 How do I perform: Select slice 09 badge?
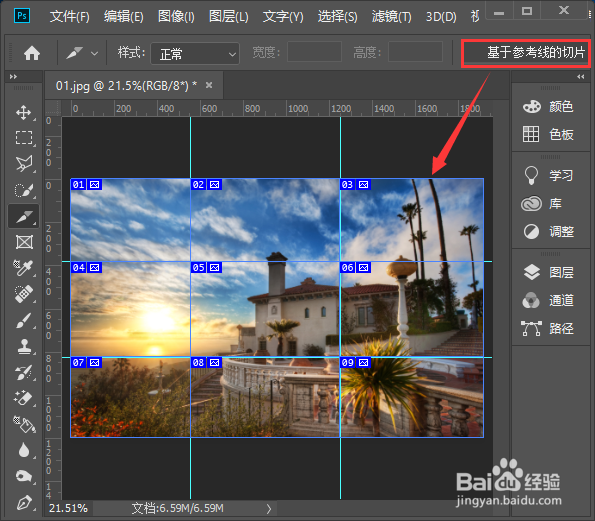(355, 363)
